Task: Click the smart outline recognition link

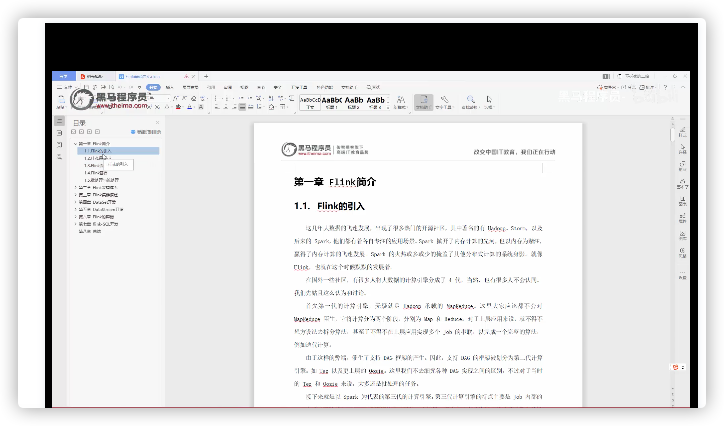Action: 146,132
